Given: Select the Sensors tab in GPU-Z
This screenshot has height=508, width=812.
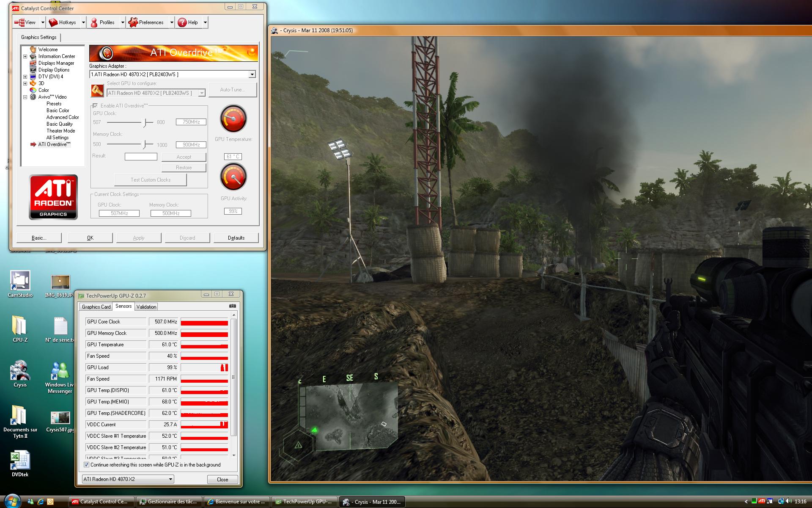Looking at the screenshot, I should 123,306.
